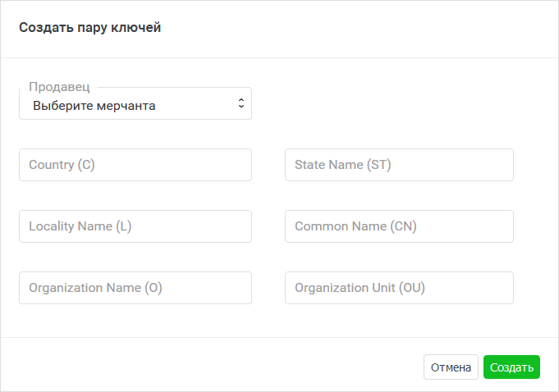Select the organizational unit text box

point(399,288)
